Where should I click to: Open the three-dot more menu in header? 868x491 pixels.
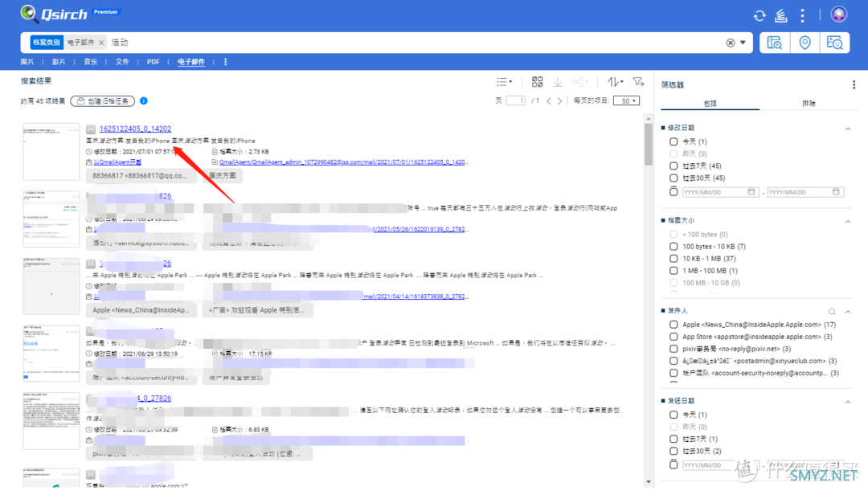802,15
